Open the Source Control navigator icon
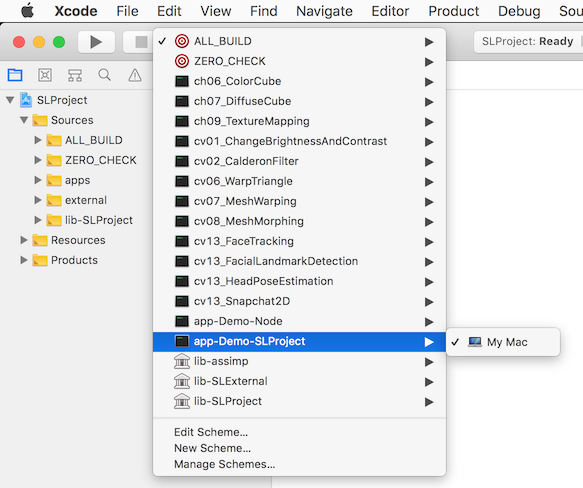583x488 pixels. coord(45,75)
